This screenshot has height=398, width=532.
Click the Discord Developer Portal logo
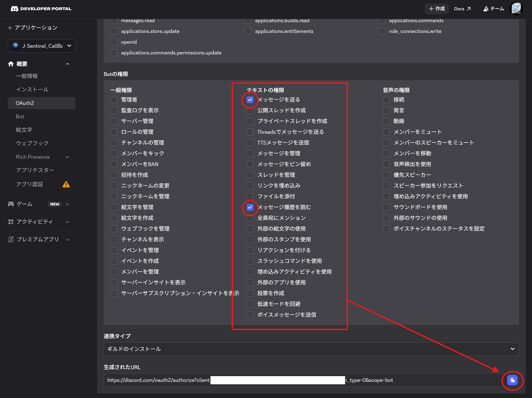(x=41, y=9)
